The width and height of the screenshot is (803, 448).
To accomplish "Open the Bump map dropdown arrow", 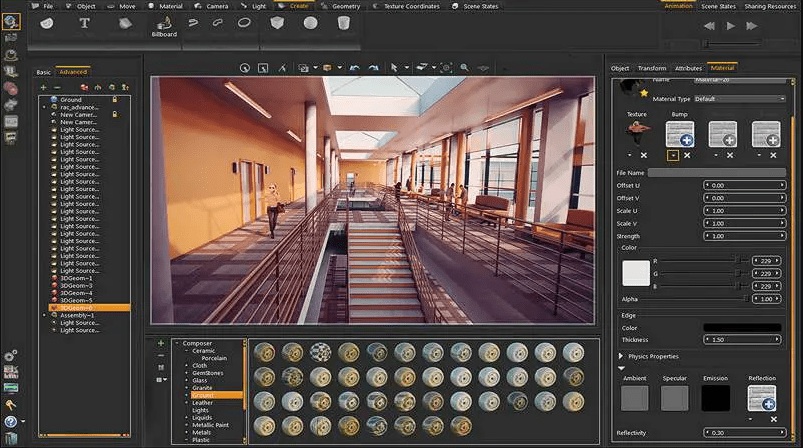I will click(674, 155).
